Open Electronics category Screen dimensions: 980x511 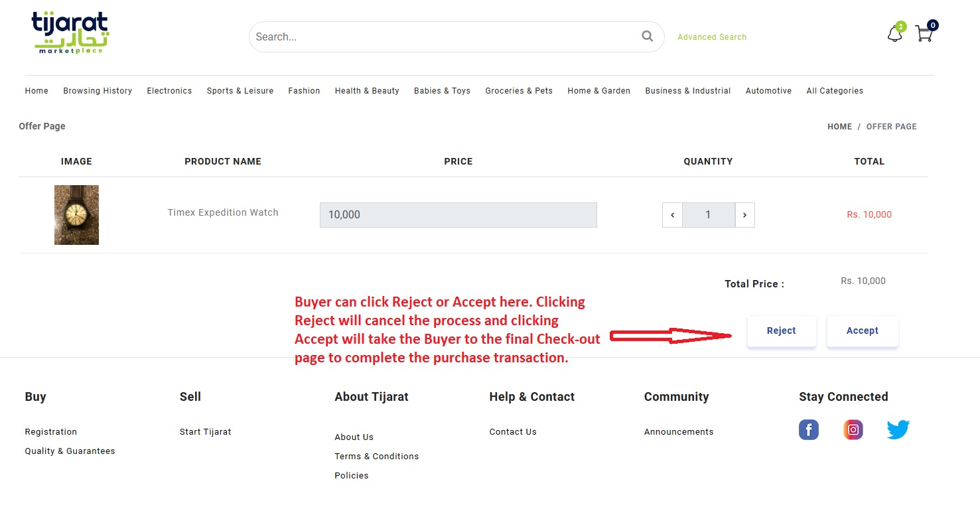tap(169, 91)
